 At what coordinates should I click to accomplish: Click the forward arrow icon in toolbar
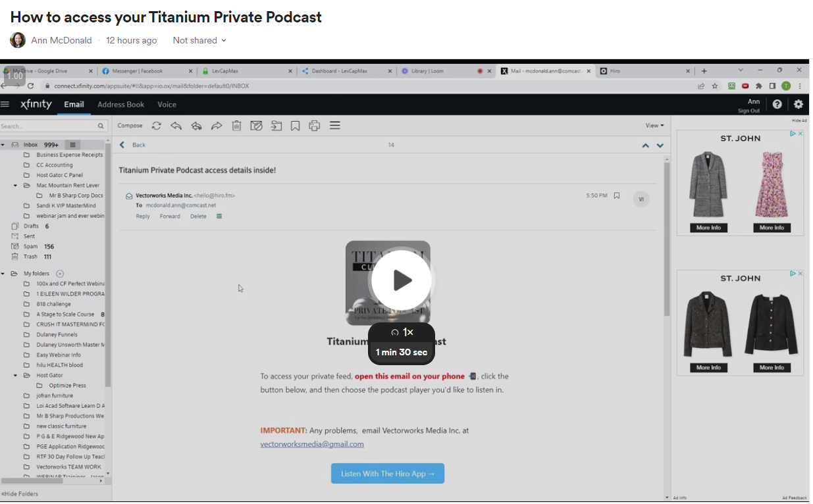coord(216,125)
